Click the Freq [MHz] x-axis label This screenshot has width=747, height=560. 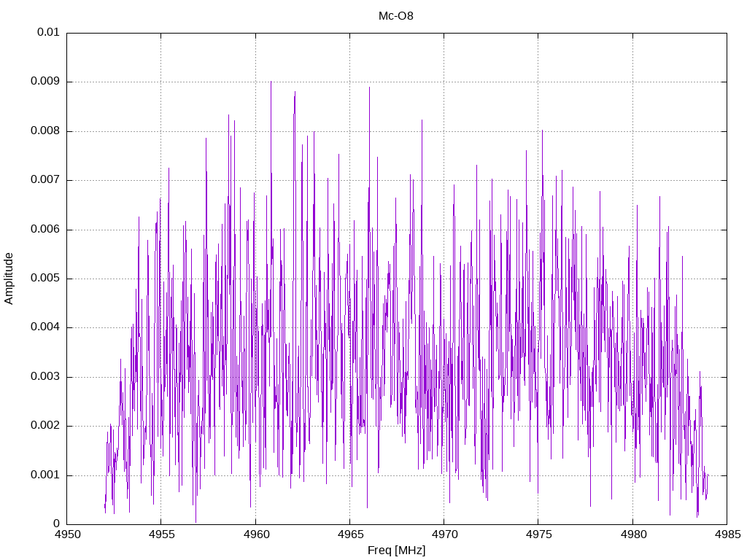point(396,551)
